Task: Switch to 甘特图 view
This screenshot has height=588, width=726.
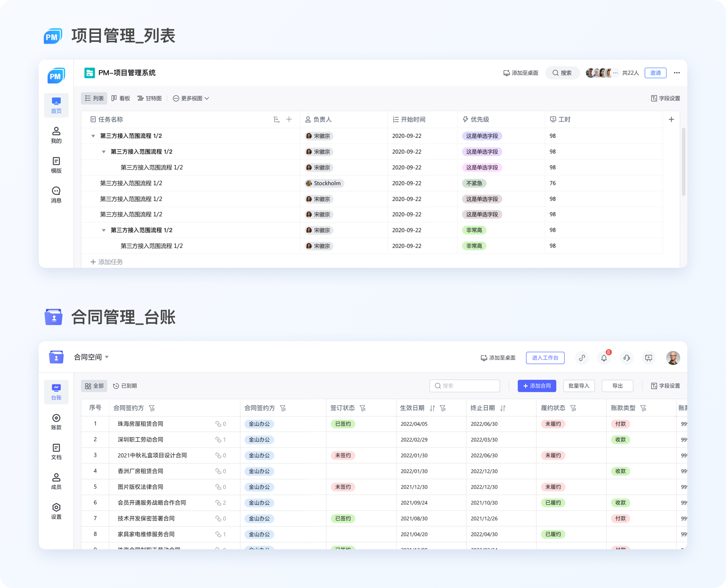Action: pyautogui.click(x=149, y=98)
